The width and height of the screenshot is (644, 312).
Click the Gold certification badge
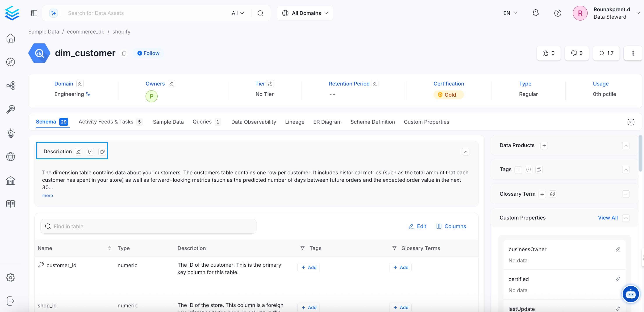click(x=449, y=95)
